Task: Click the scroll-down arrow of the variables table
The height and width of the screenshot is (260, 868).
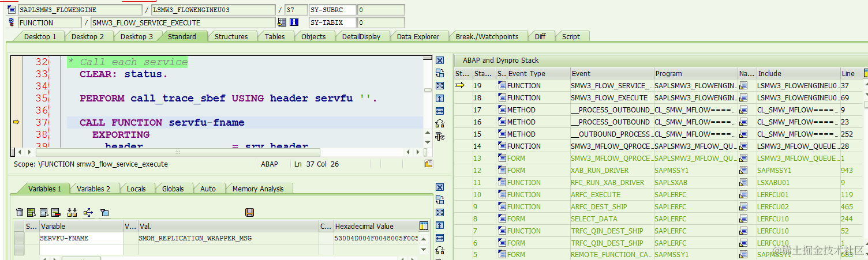Action: pyautogui.click(x=424, y=250)
